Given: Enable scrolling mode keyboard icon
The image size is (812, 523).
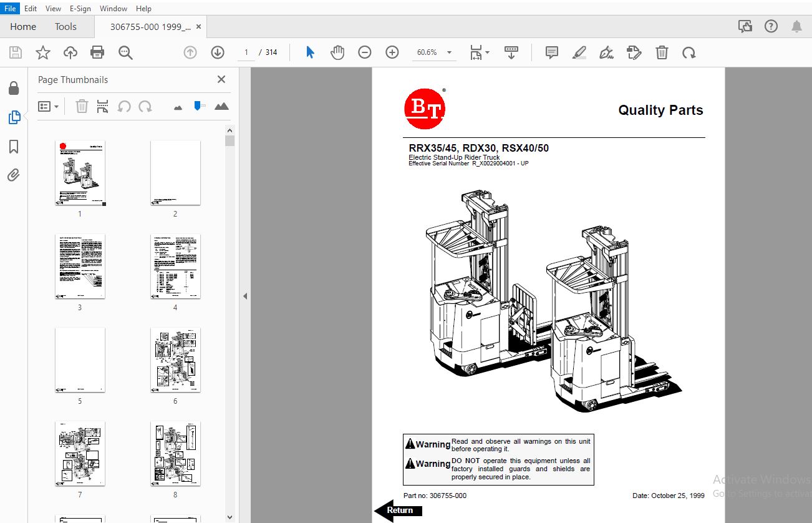Looking at the screenshot, I should pos(511,53).
